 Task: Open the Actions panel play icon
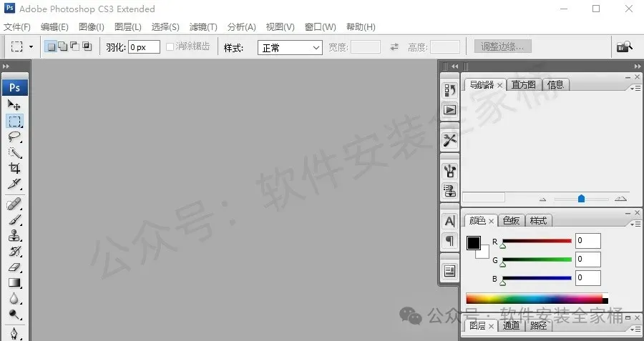[x=450, y=110]
